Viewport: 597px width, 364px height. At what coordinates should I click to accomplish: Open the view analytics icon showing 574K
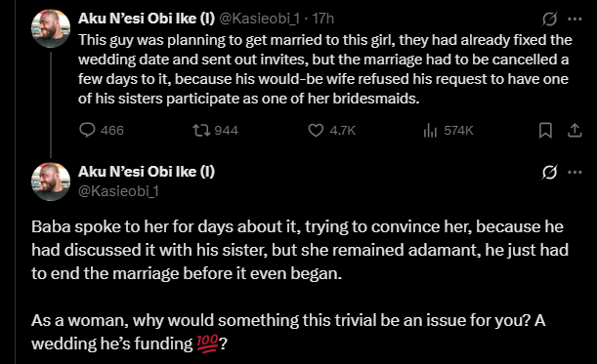pyautogui.click(x=430, y=131)
